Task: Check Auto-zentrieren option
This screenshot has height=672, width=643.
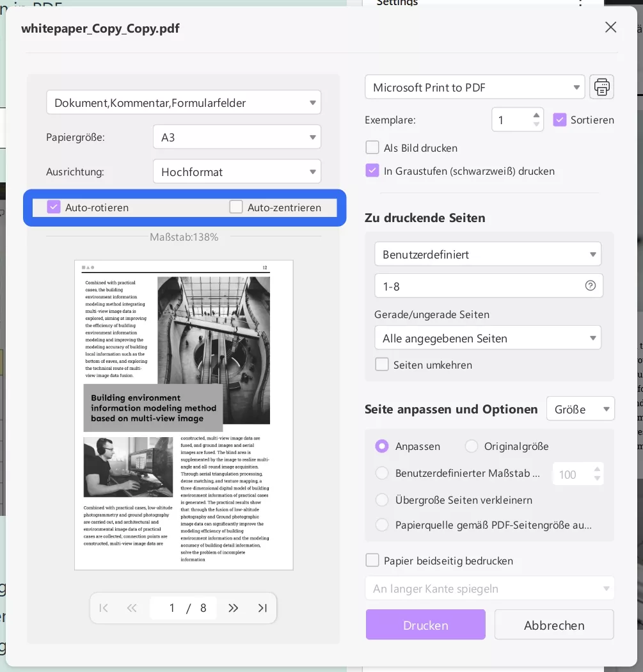Action: point(236,207)
